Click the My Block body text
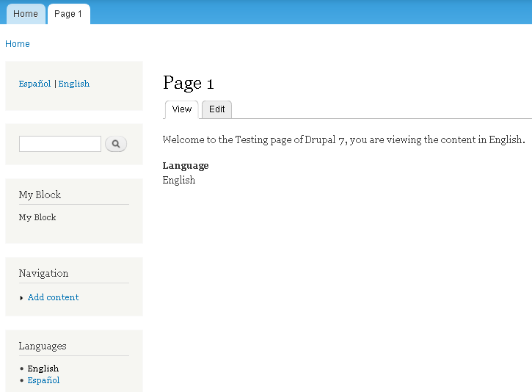The width and height of the screenshot is (532, 392). pos(37,217)
